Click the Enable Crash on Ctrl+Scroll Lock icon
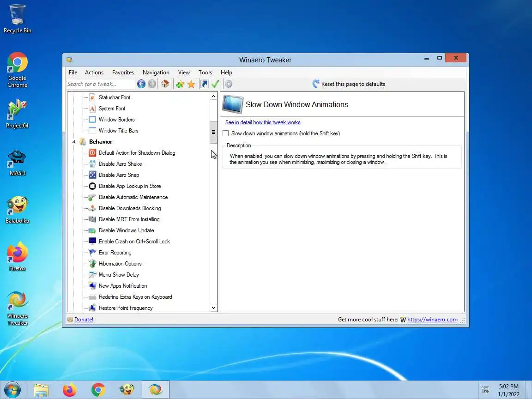 pyautogui.click(x=92, y=241)
